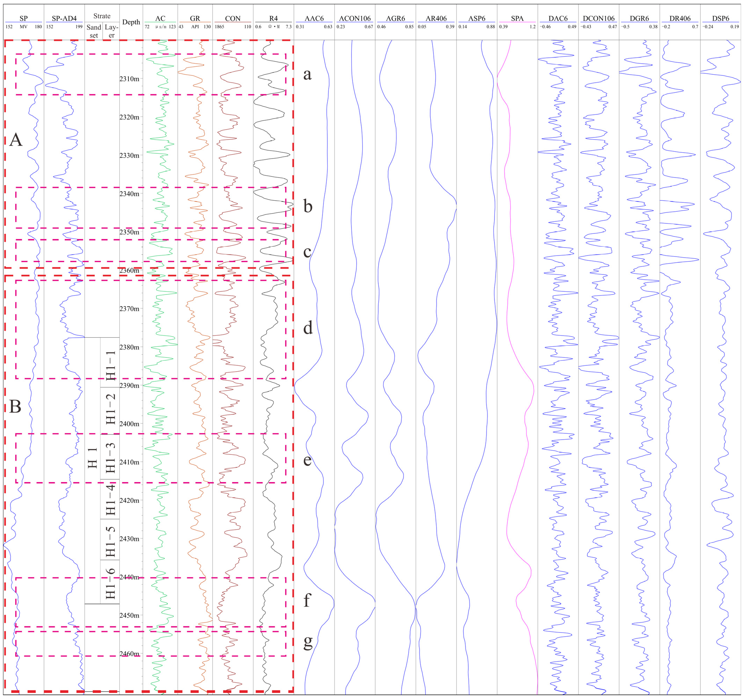Select the 2380m depth label
The height and width of the screenshot is (700, 745).
tap(129, 347)
